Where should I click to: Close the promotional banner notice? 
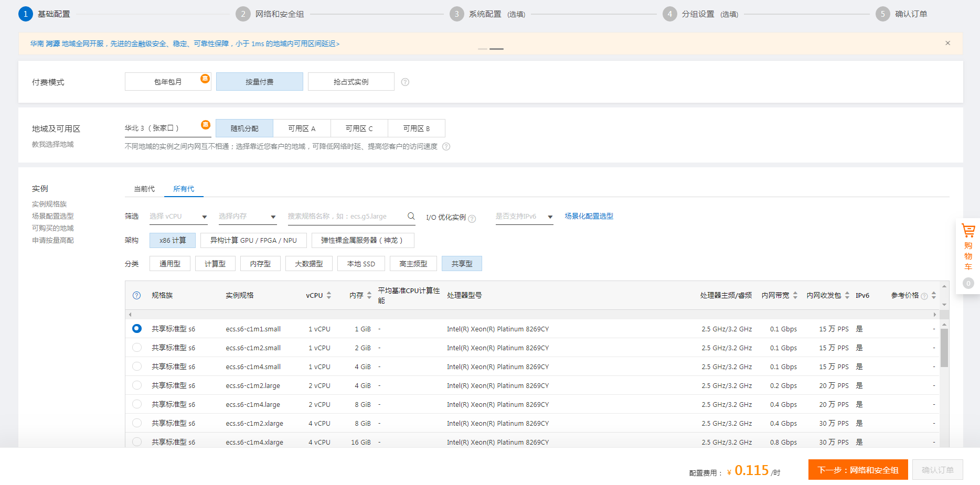pos(947,43)
